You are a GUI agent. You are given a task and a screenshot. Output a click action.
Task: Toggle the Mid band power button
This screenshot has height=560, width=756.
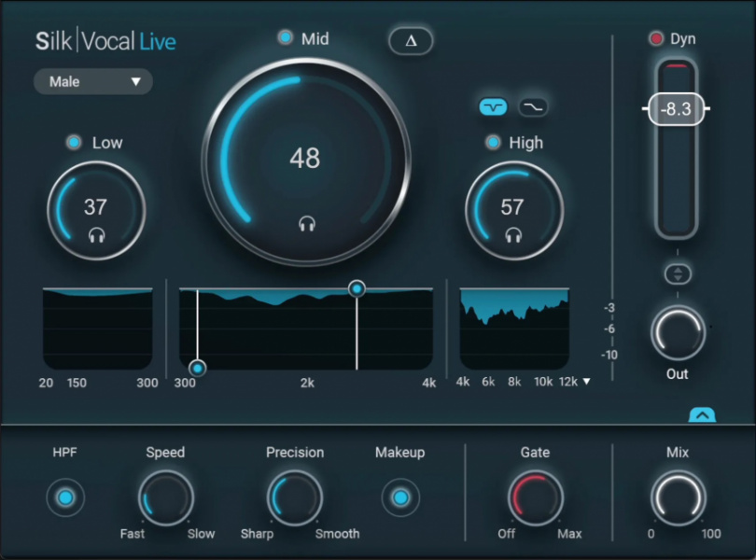click(285, 38)
